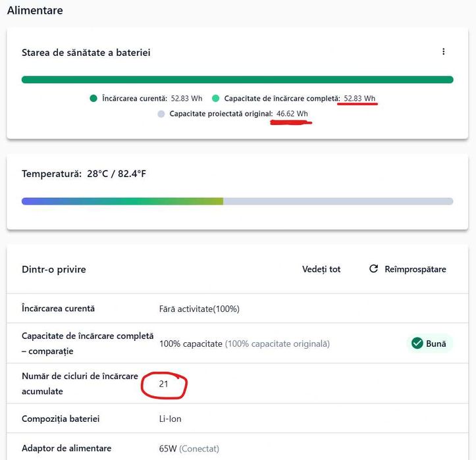Click the dark green Încărcarea curentă legend dot
The image size is (476, 460).
click(x=93, y=99)
